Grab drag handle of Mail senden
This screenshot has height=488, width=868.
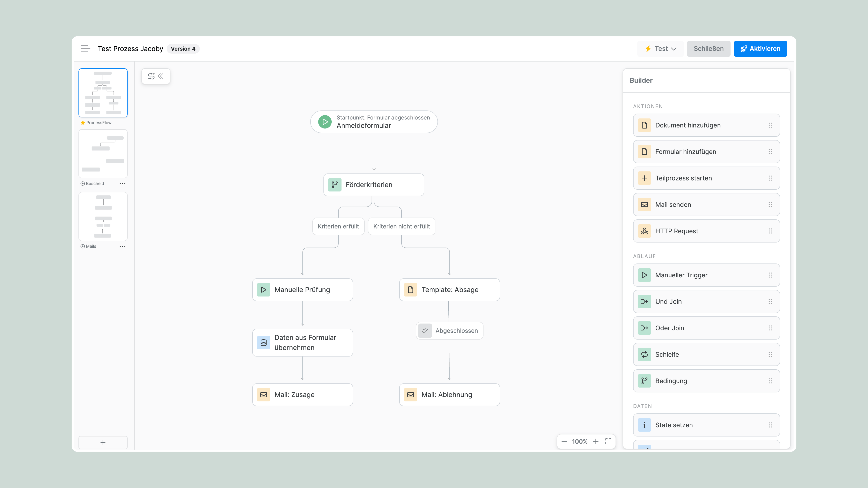[x=770, y=204]
